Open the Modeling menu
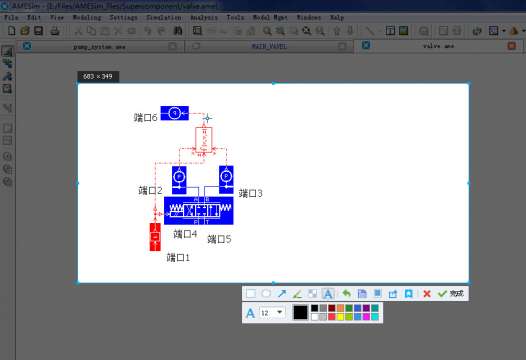 point(87,17)
